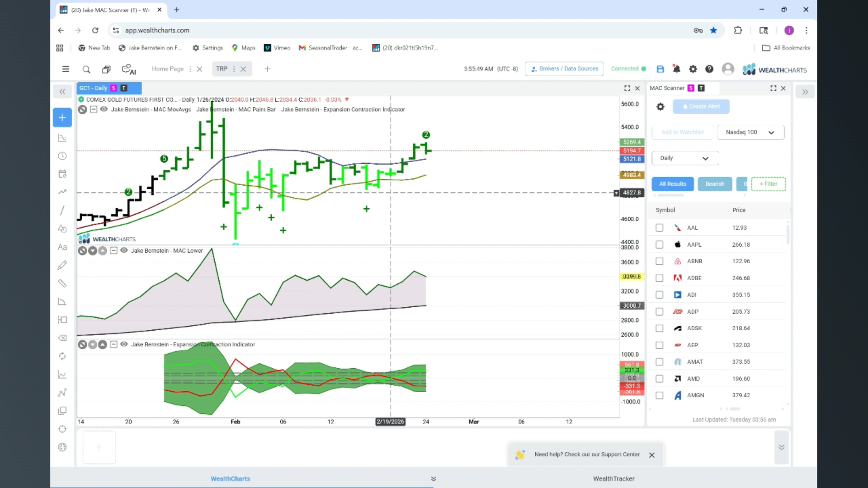The image size is (868, 488).
Task: Collapse left toolbar with double chevron
Action: coord(62,92)
